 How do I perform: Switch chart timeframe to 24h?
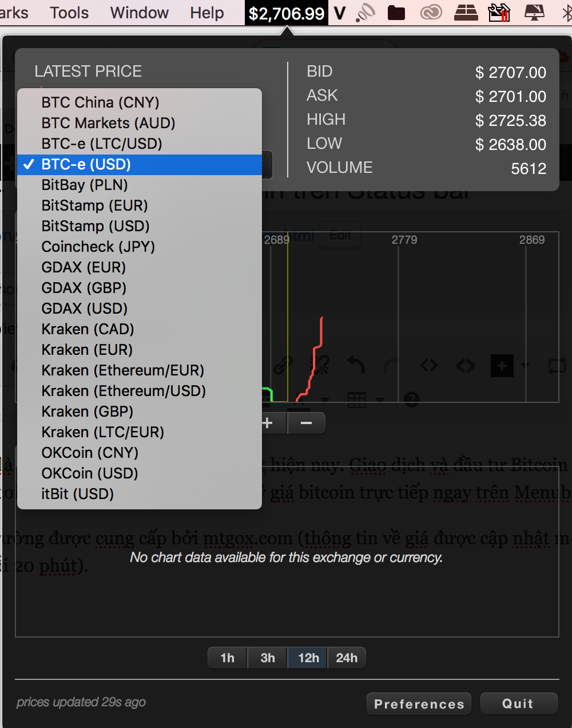pos(347,658)
